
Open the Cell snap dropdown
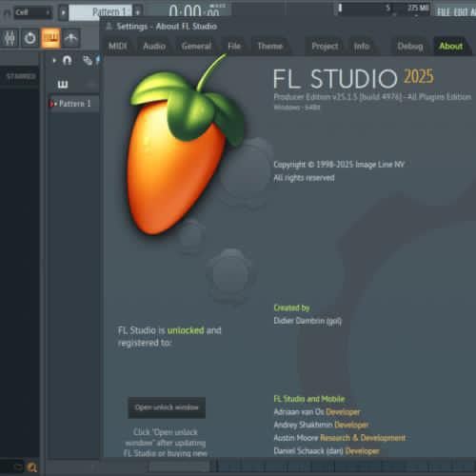click(32, 12)
